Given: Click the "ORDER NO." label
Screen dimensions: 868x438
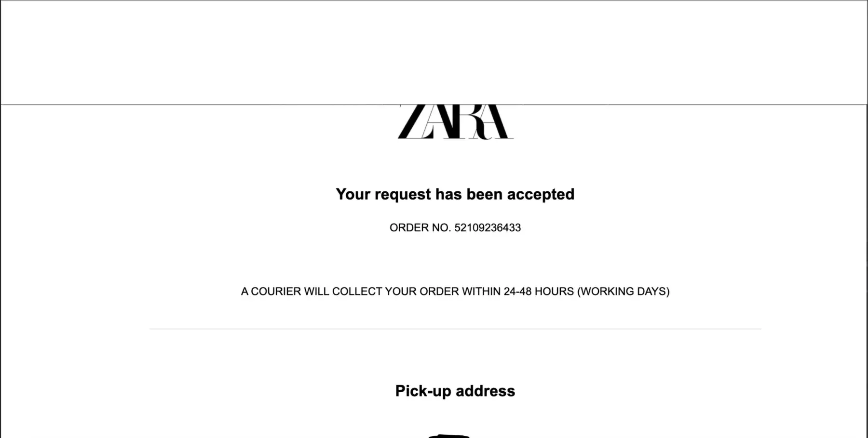Looking at the screenshot, I should tap(420, 228).
